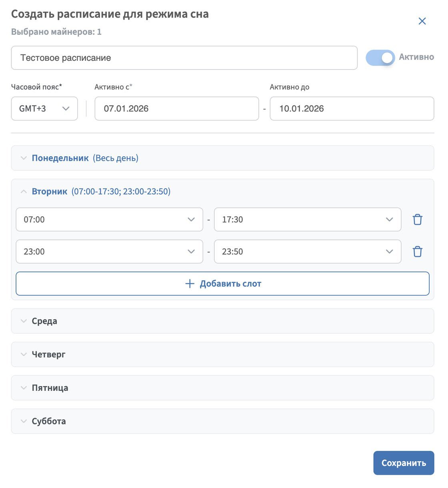Viewport: 448px width, 488px height.
Task: Click the schedule name input field
Action: 184,58
